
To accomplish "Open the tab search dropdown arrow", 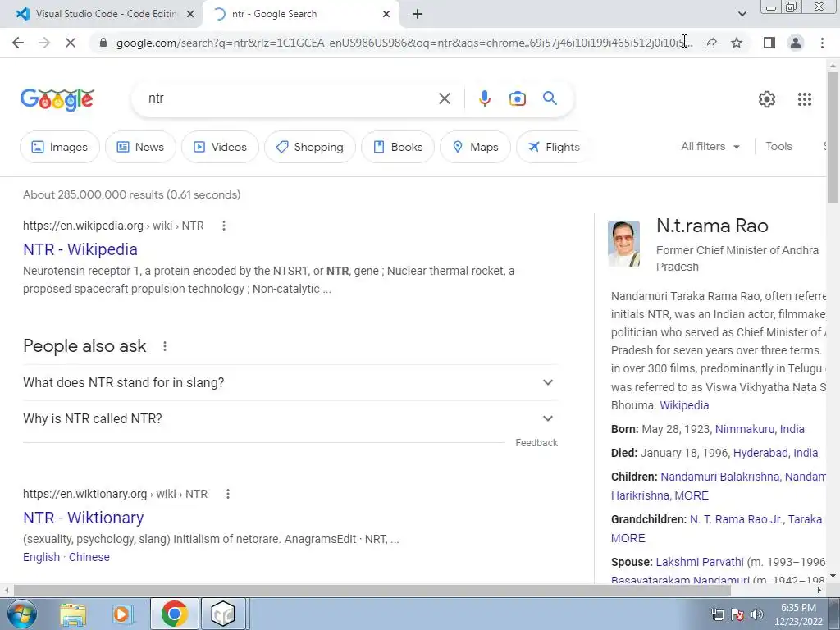I will point(742,15).
